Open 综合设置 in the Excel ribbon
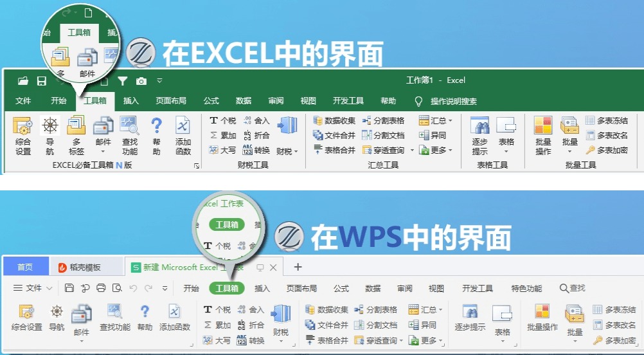The height and width of the screenshot is (355, 644). (x=23, y=136)
